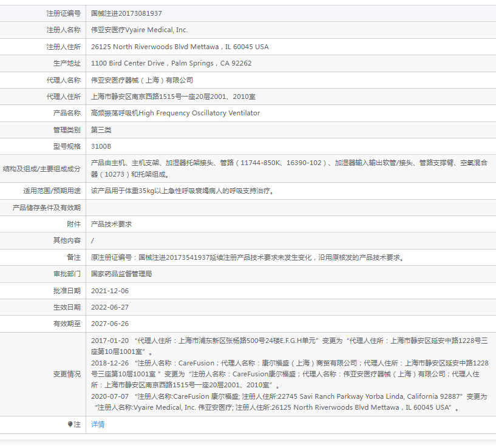Click agent address 上海市静安区南京西路1515号
This screenshot has height=448, width=496.
click(x=173, y=97)
